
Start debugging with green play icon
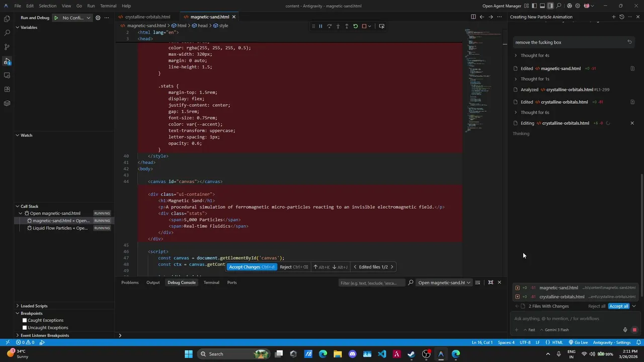pos(56,18)
